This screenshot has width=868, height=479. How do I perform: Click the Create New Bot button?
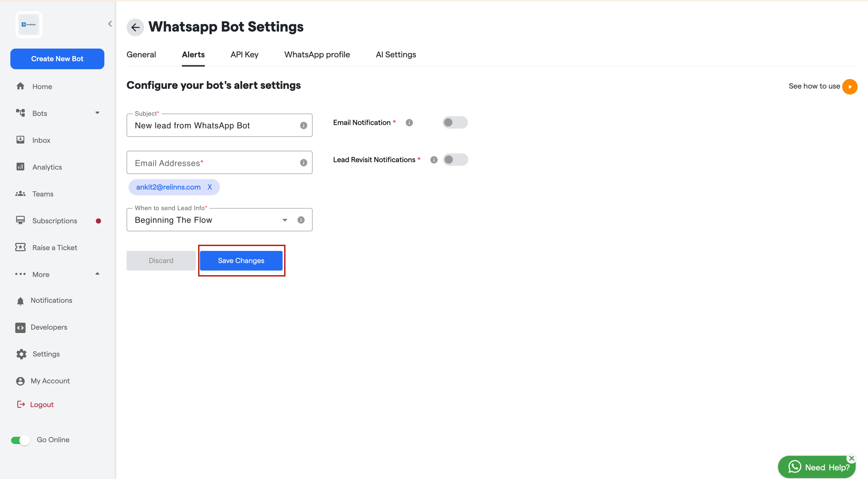coord(57,59)
